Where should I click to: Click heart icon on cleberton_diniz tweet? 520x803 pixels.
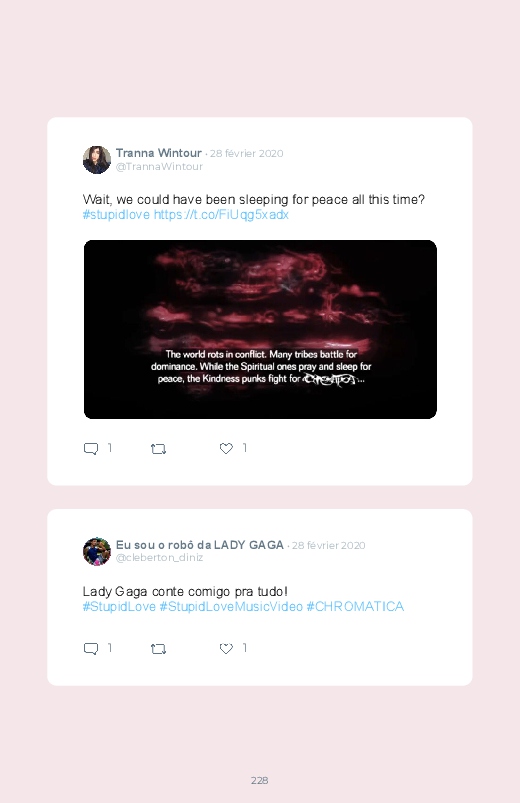[x=226, y=648]
